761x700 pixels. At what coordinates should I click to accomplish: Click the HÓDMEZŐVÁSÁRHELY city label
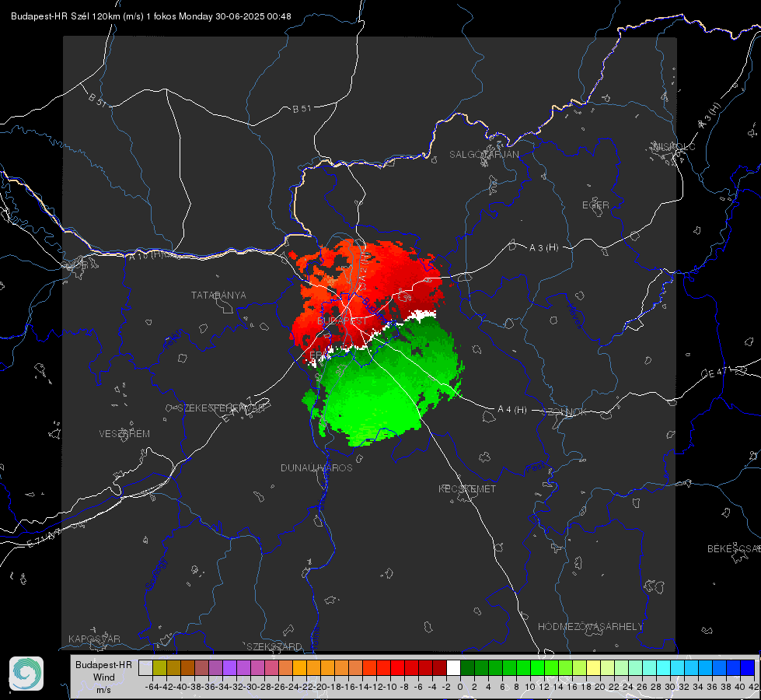click(590, 627)
